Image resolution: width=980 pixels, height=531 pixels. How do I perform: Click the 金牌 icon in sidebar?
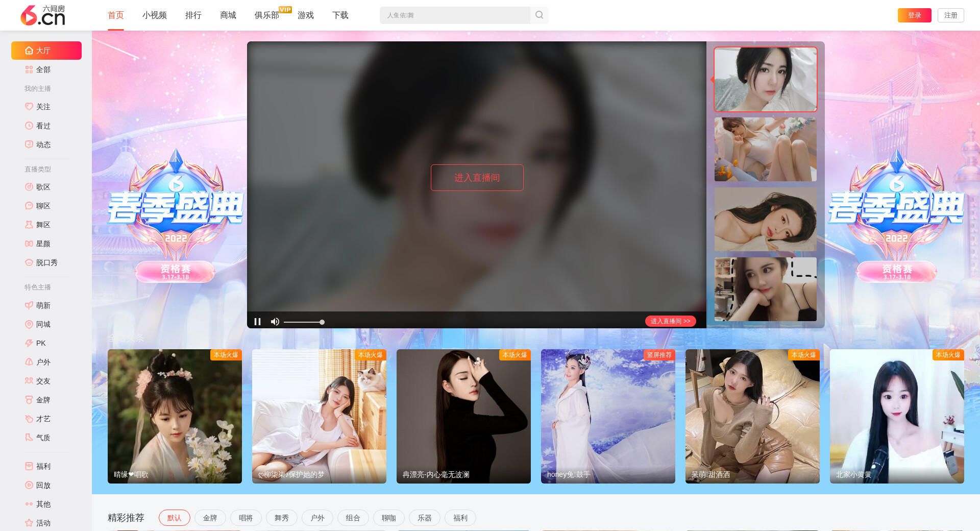point(29,400)
